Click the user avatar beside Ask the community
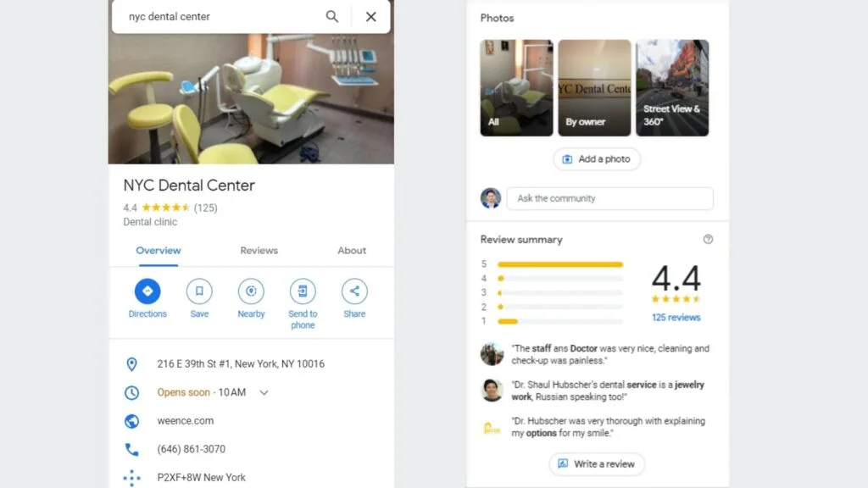This screenshot has width=868, height=488. [x=491, y=198]
